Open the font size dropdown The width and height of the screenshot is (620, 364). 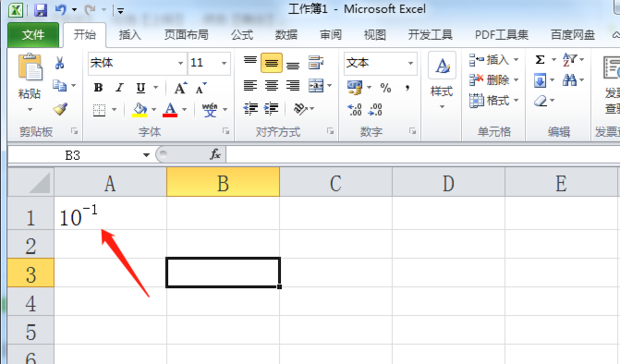pyautogui.click(x=224, y=63)
